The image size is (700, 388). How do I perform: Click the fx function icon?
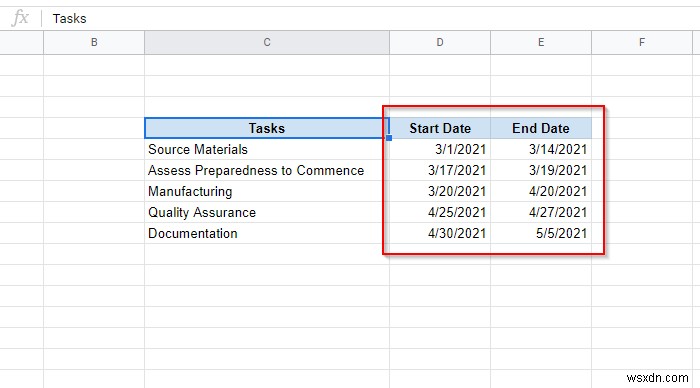[20, 18]
